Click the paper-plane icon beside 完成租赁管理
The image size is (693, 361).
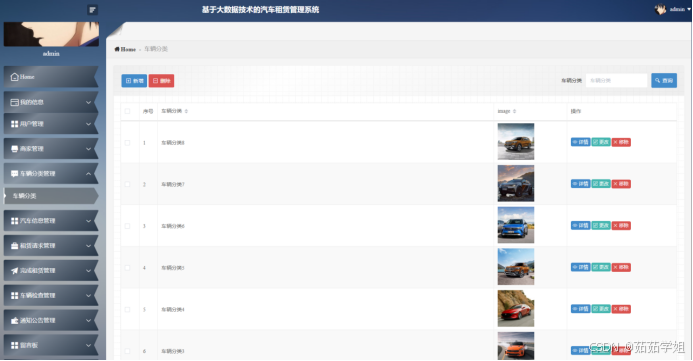click(15, 270)
